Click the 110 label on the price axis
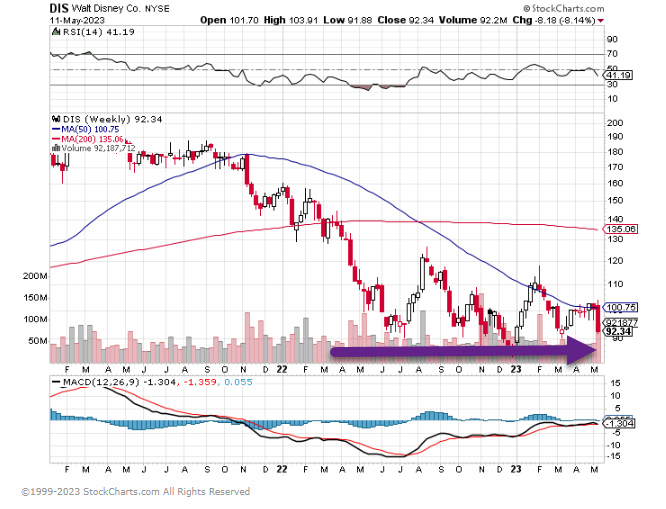Image resolution: width=666 pixels, height=509 pixels. (615, 284)
